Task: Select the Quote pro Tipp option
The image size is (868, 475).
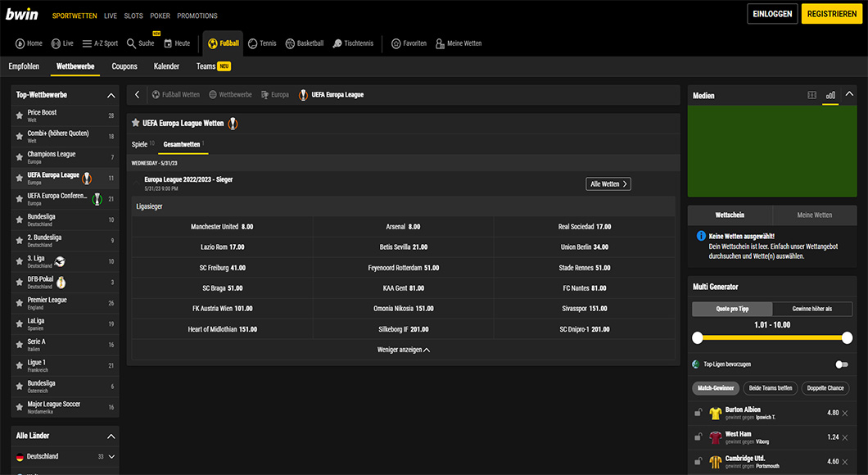Action: click(x=732, y=309)
